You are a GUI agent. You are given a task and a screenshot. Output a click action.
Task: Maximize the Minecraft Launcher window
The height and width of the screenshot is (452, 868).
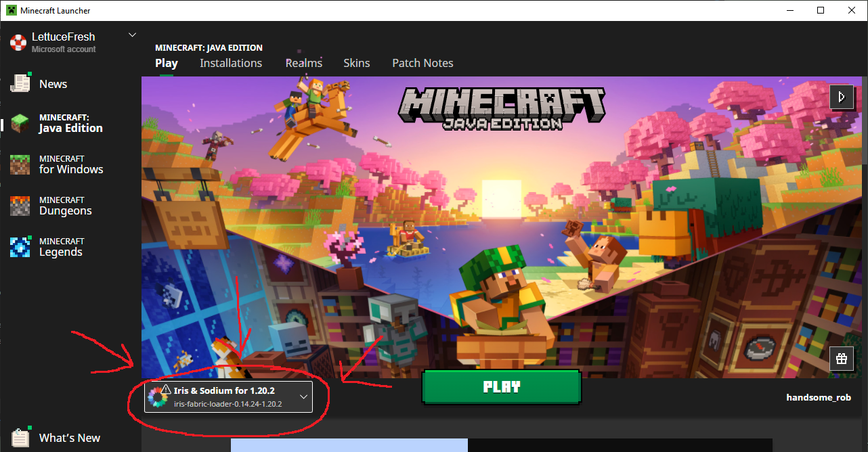821,10
